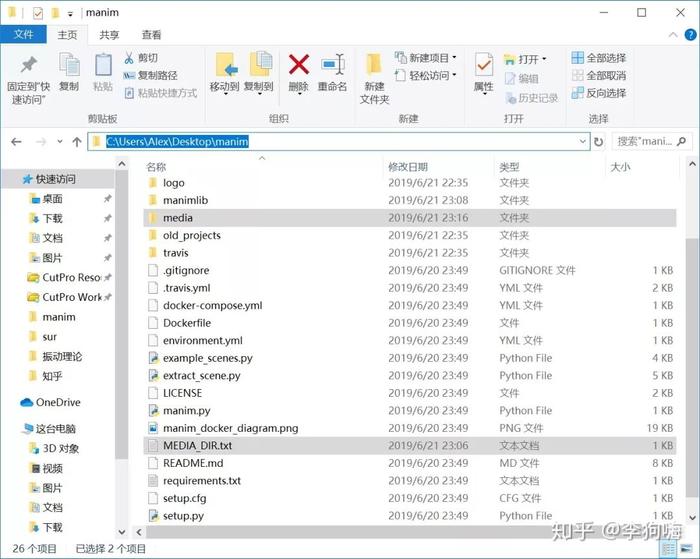Select example_scenes.py file
This screenshot has height=559, width=700.
coord(208,358)
